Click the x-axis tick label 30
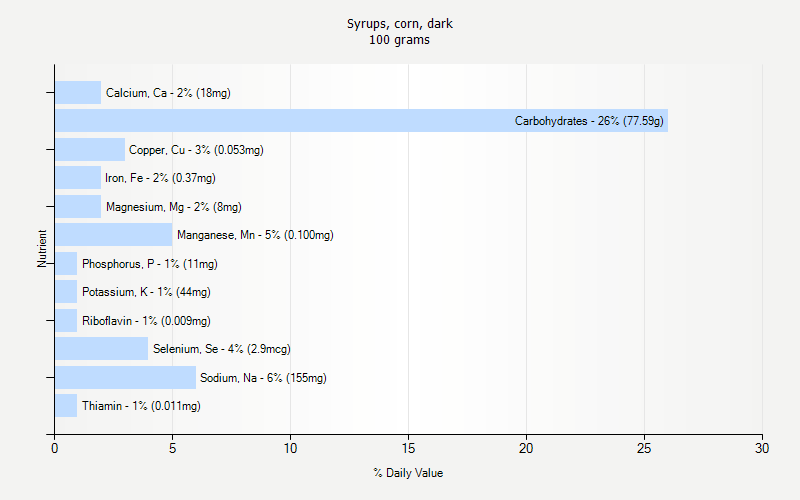 pos(762,449)
